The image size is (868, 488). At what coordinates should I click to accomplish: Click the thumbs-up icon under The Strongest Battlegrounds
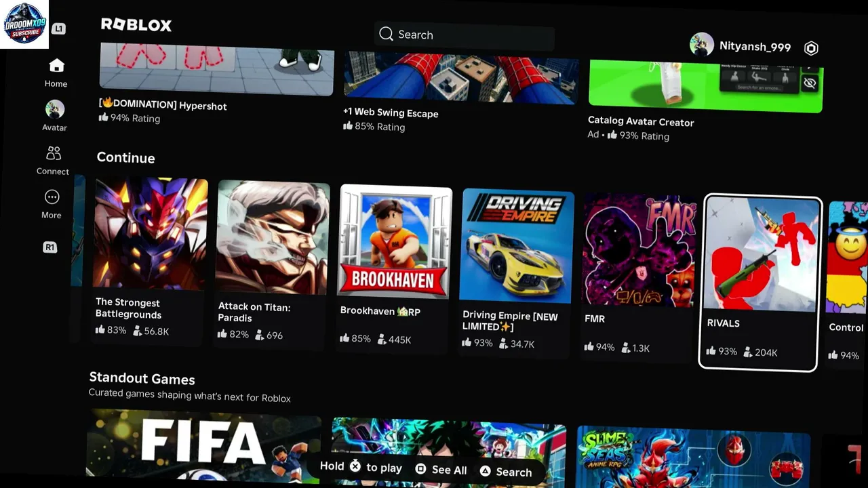coord(100,330)
